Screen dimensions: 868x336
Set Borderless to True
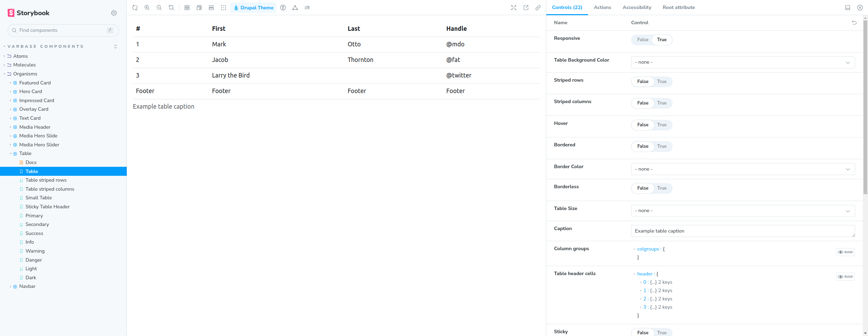tap(662, 188)
